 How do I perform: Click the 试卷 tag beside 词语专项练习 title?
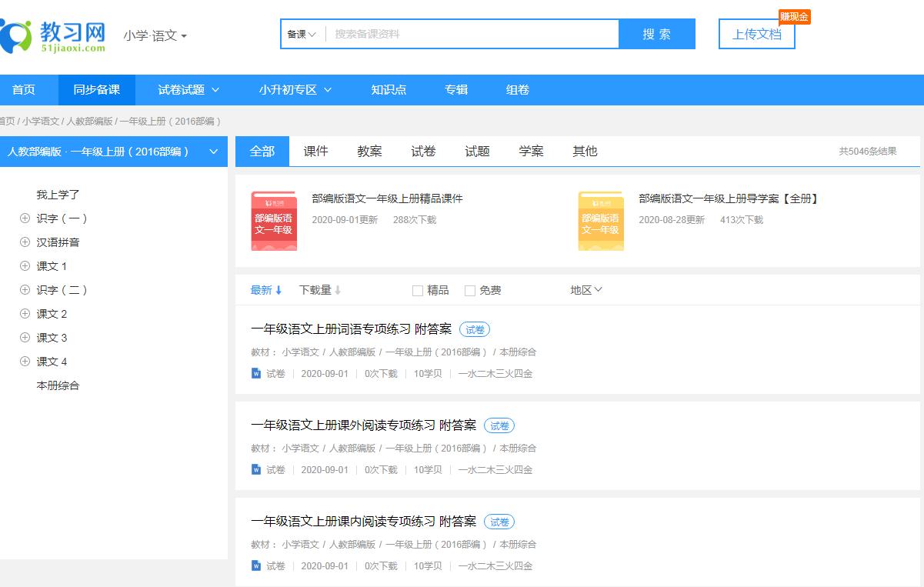(475, 329)
